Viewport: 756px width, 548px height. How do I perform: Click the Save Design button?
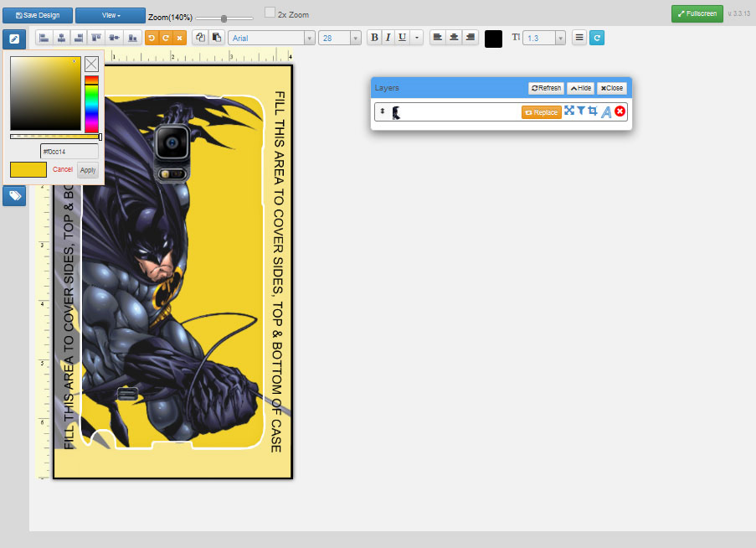click(37, 15)
